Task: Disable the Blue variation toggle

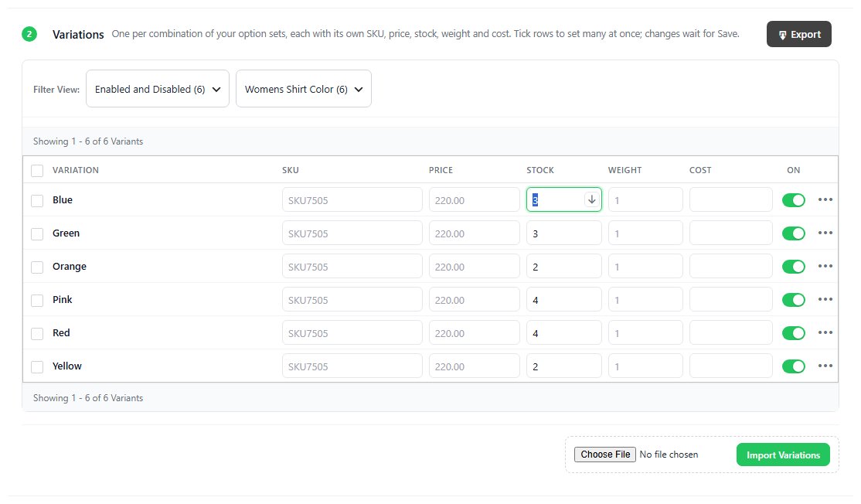Action: point(794,200)
